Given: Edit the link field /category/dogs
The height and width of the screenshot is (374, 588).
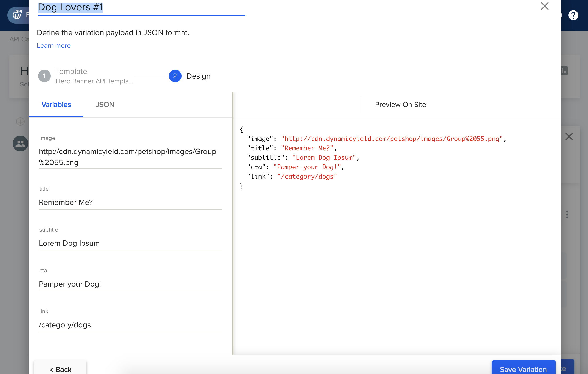Looking at the screenshot, I should click(x=130, y=325).
